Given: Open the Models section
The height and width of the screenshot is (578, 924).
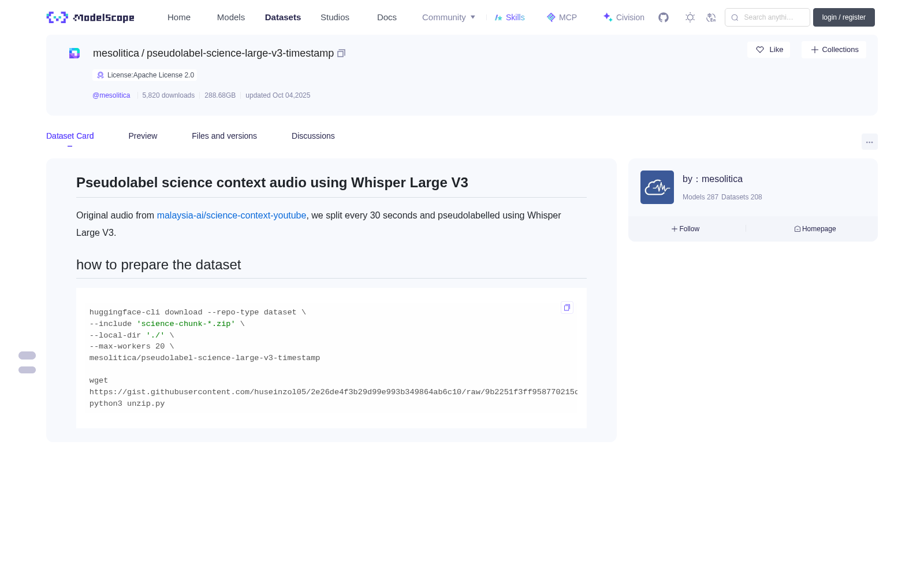Looking at the screenshot, I should (x=231, y=17).
